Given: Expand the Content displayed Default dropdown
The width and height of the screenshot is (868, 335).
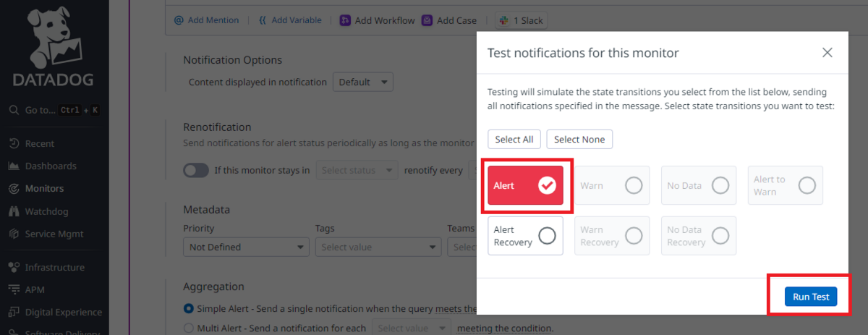Looking at the screenshot, I should pos(363,82).
